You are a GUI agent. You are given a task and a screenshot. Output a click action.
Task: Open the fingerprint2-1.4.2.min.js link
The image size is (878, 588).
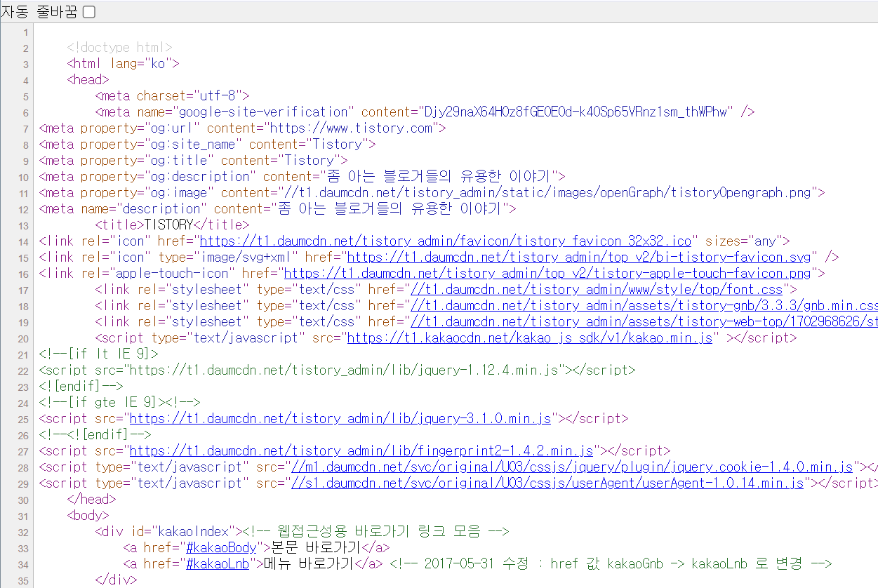click(x=361, y=450)
